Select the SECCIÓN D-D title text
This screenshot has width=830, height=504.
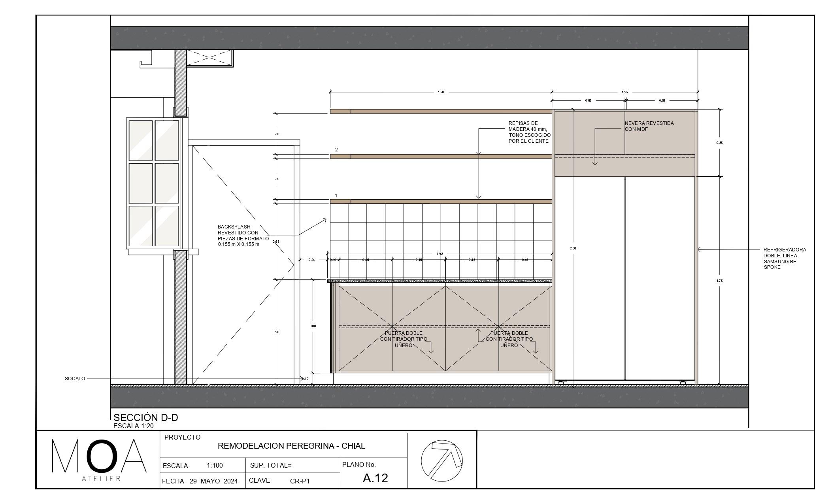click(x=145, y=417)
